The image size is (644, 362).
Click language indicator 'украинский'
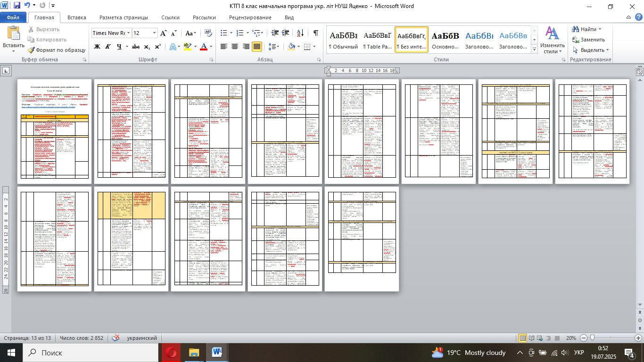pos(143,338)
